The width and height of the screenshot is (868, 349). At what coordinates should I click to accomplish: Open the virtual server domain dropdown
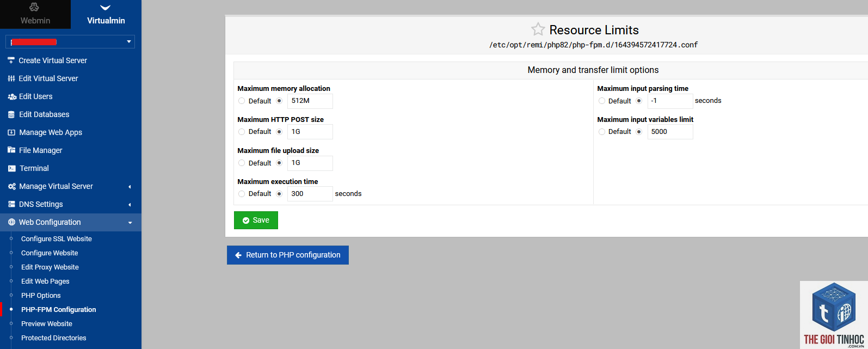[70, 42]
